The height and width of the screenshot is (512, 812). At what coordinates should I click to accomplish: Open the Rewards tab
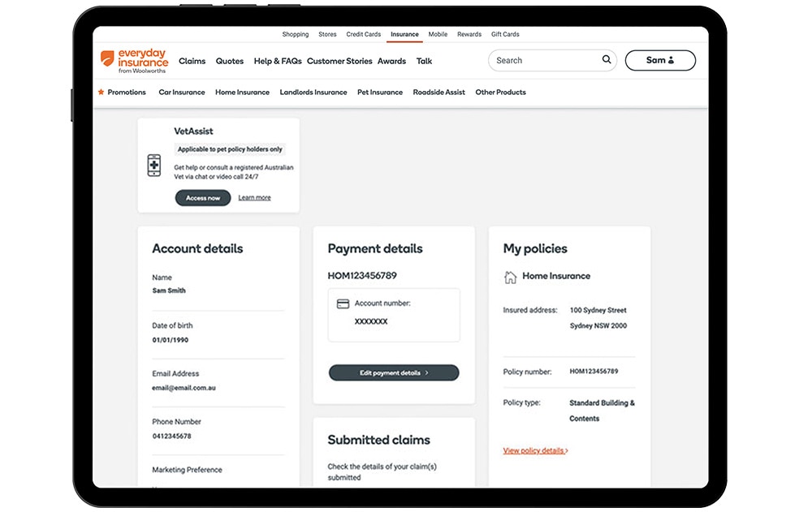coord(469,34)
